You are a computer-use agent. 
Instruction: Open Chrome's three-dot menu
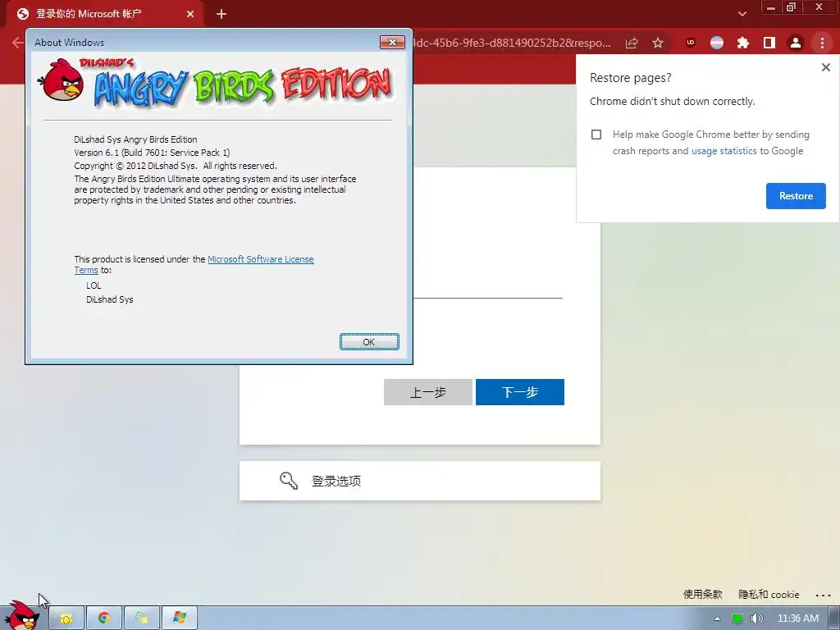pos(822,43)
